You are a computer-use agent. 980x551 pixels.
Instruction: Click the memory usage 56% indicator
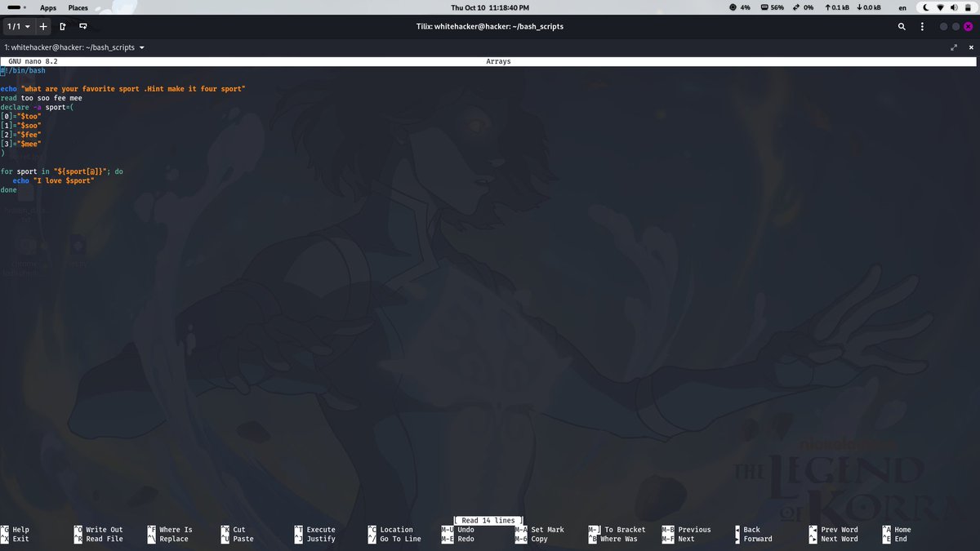[x=772, y=7]
